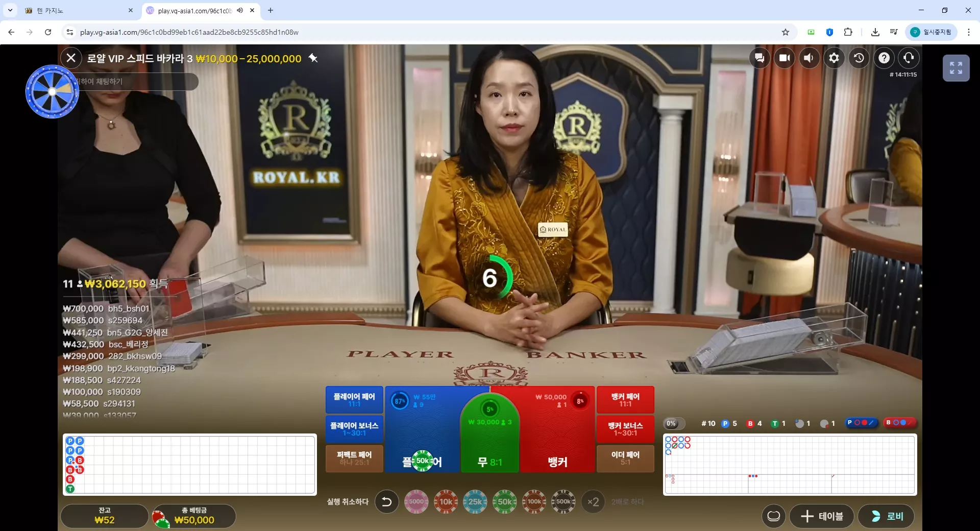This screenshot has height=531, width=980.
Task: Show banker prediction roadmap B indicator
Action: pos(900,423)
